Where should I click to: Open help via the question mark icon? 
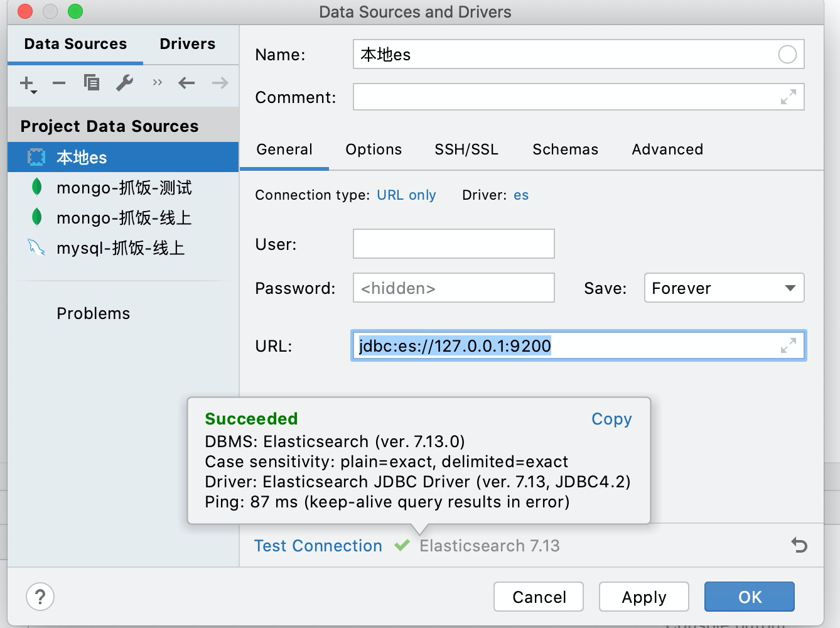click(x=40, y=597)
